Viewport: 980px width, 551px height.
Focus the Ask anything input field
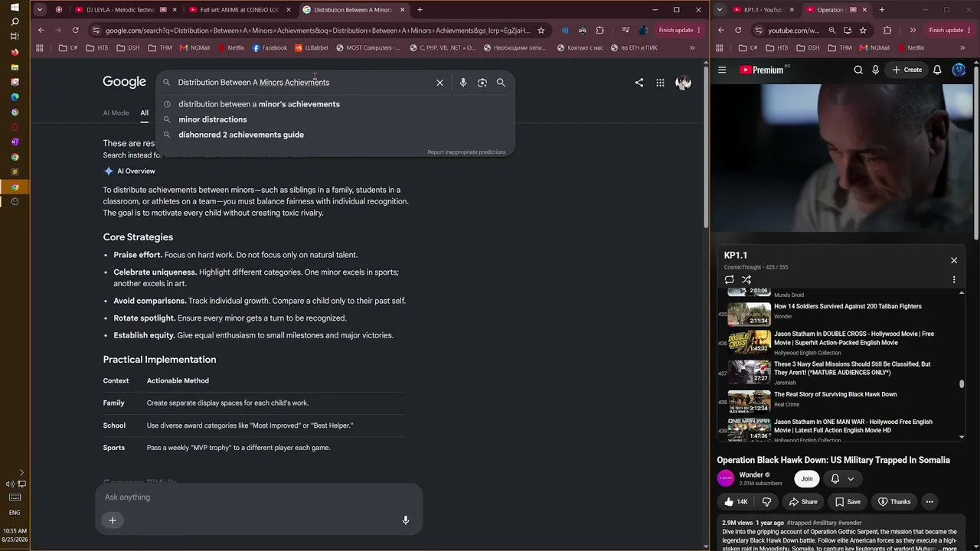click(259, 497)
